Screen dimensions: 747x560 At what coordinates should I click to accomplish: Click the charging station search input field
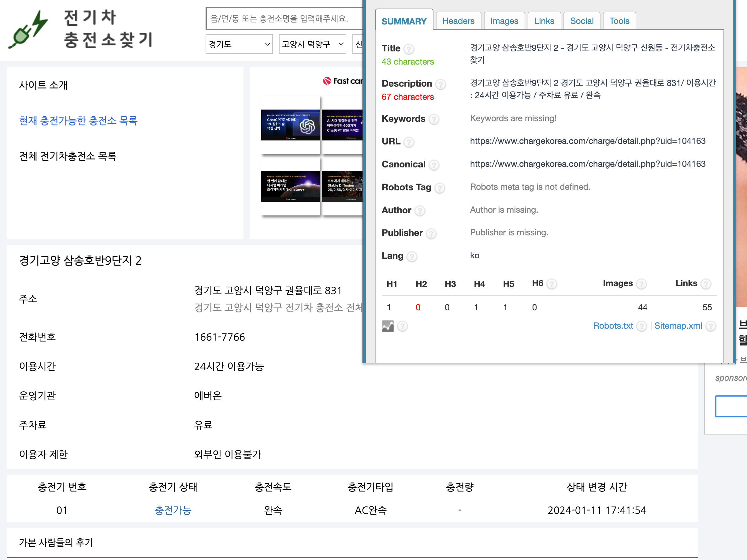tap(284, 18)
